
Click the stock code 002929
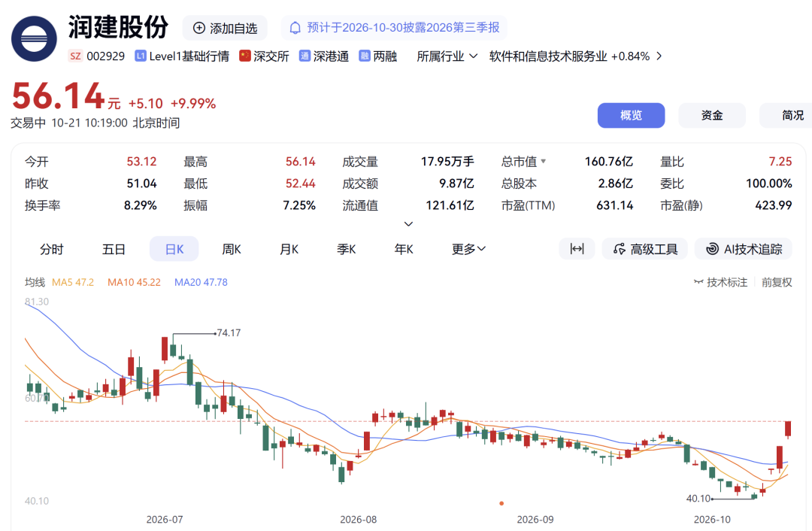coord(106,56)
